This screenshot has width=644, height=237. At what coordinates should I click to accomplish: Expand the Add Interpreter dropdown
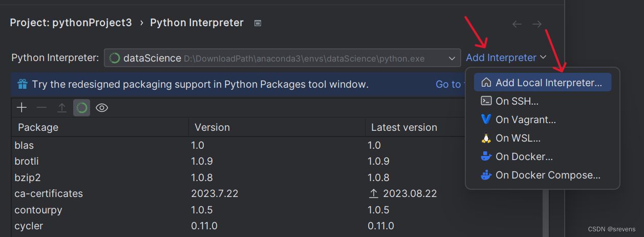(x=506, y=58)
